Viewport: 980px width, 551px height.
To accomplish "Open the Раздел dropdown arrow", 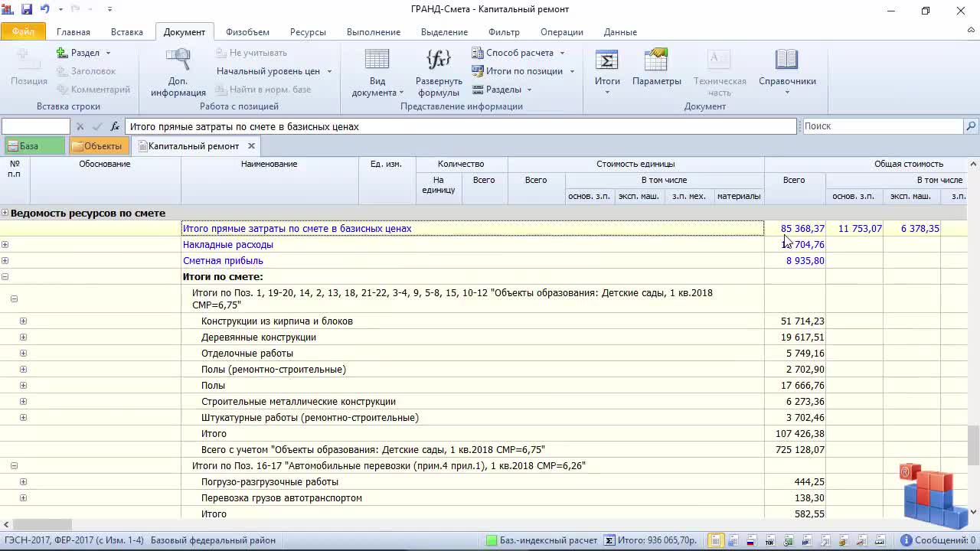I will pos(108,53).
